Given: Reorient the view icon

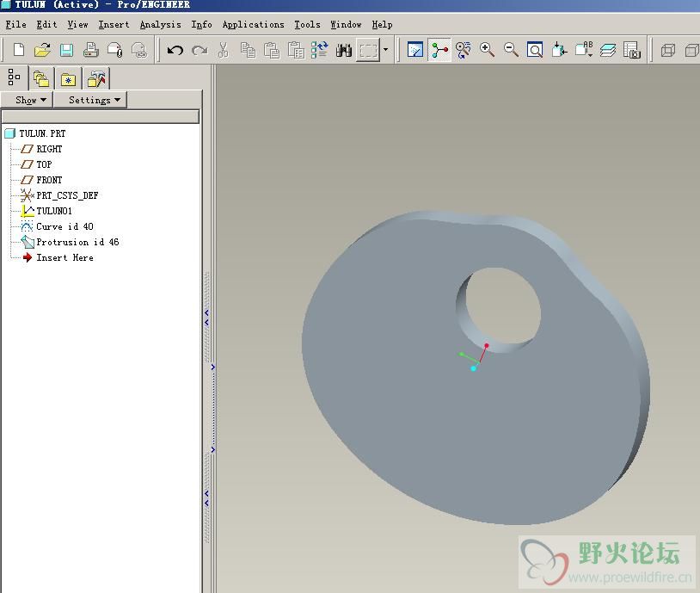Looking at the screenshot, I should (559, 50).
